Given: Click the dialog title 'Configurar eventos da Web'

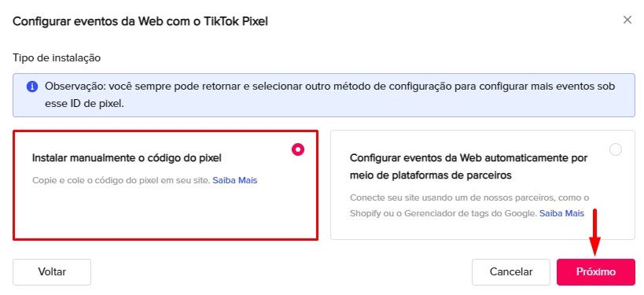Looking at the screenshot, I should point(140,21).
